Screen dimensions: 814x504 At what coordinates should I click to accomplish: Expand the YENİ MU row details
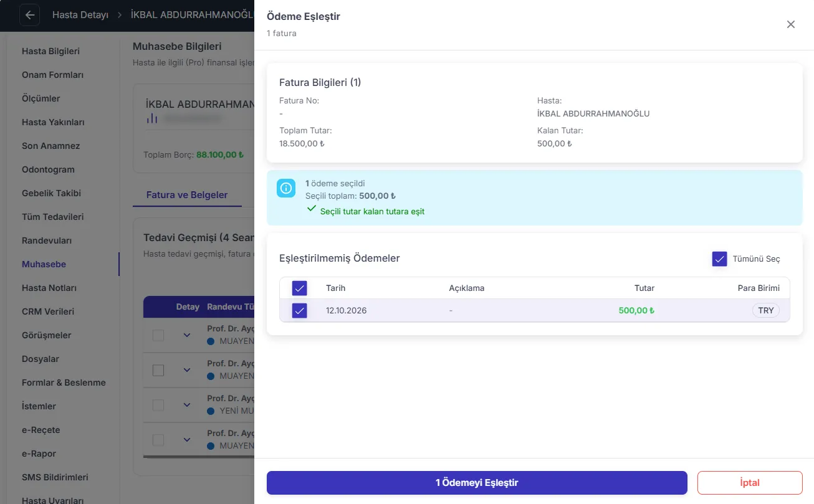(x=186, y=405)
